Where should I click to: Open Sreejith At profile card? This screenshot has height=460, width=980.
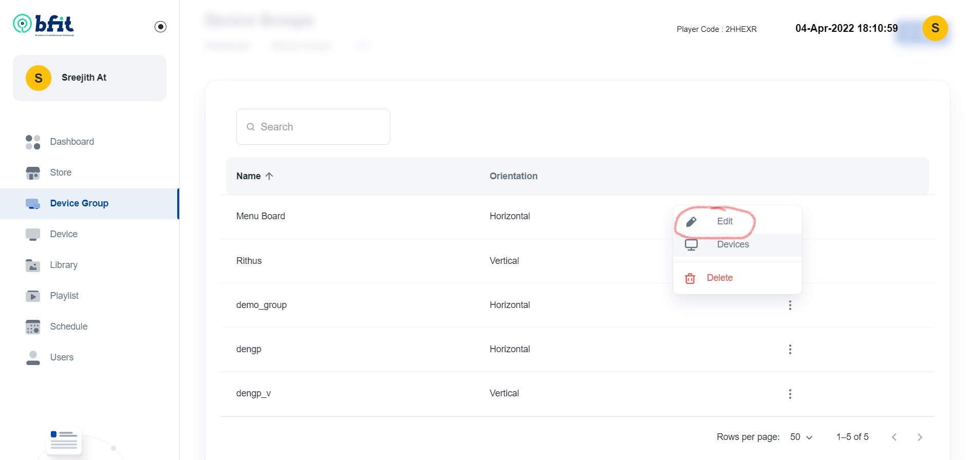point(89,78)
